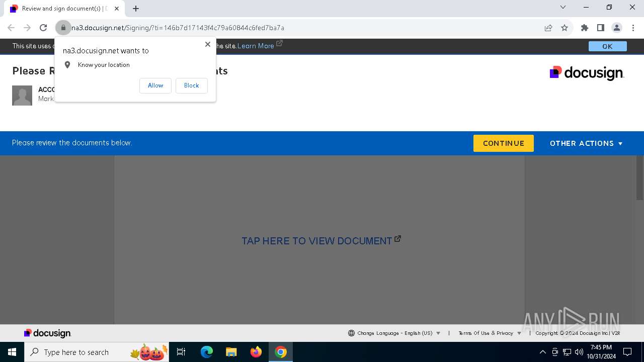The height and width of the screenshot is (362, 644).
Task: Open network status tray icon
Action: tap(567, 352)
